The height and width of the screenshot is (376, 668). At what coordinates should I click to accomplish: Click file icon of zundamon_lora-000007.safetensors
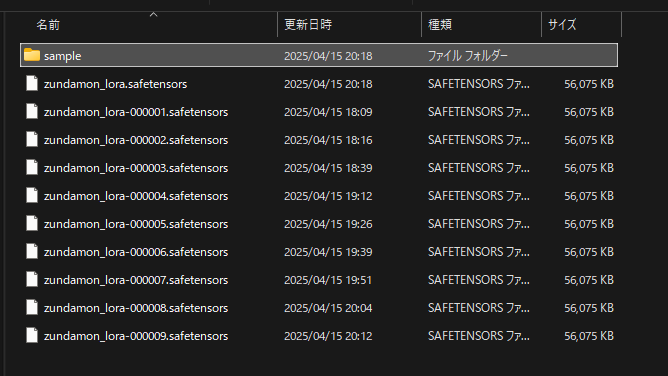(x=32, y=279)
